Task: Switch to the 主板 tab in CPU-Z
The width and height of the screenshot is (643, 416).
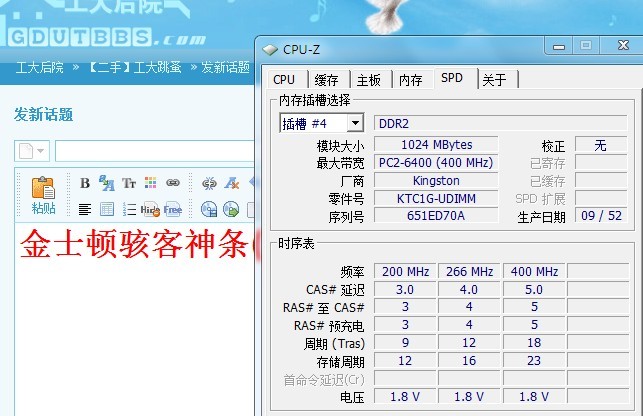Action: (369, 80)
